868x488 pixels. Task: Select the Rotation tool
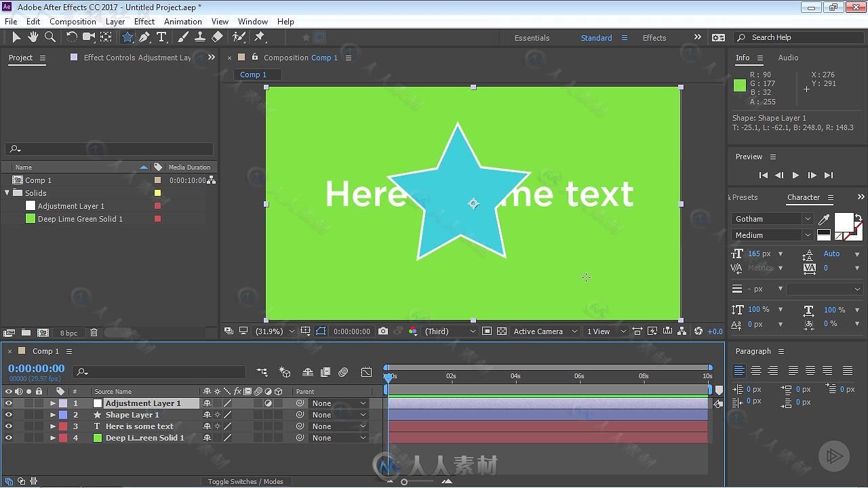coord(71,37)
